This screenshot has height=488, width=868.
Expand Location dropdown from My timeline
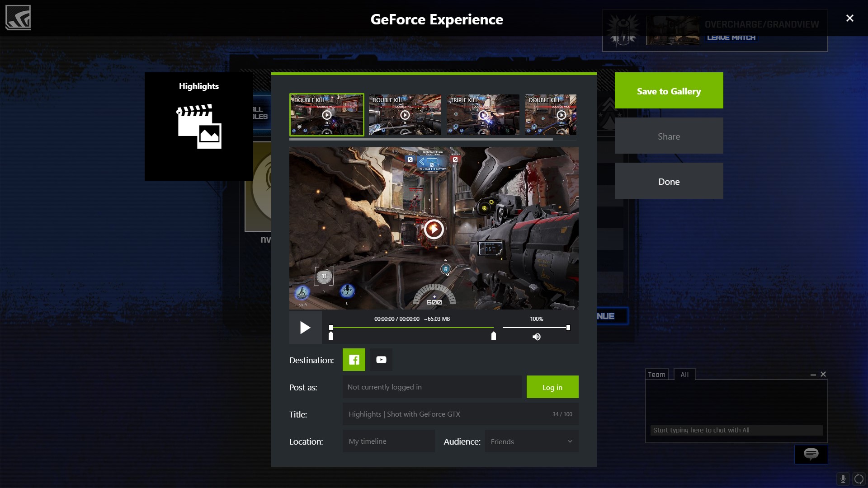coord(388,441)
